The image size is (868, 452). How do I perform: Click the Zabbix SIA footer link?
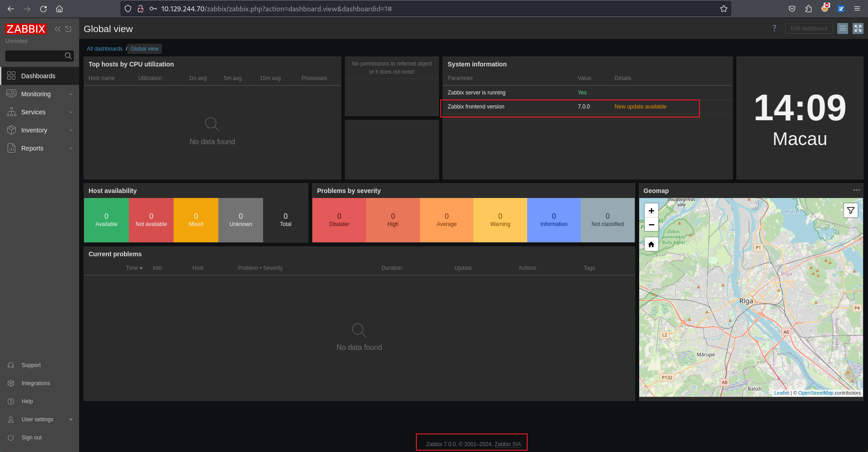[x=508, y=444]
